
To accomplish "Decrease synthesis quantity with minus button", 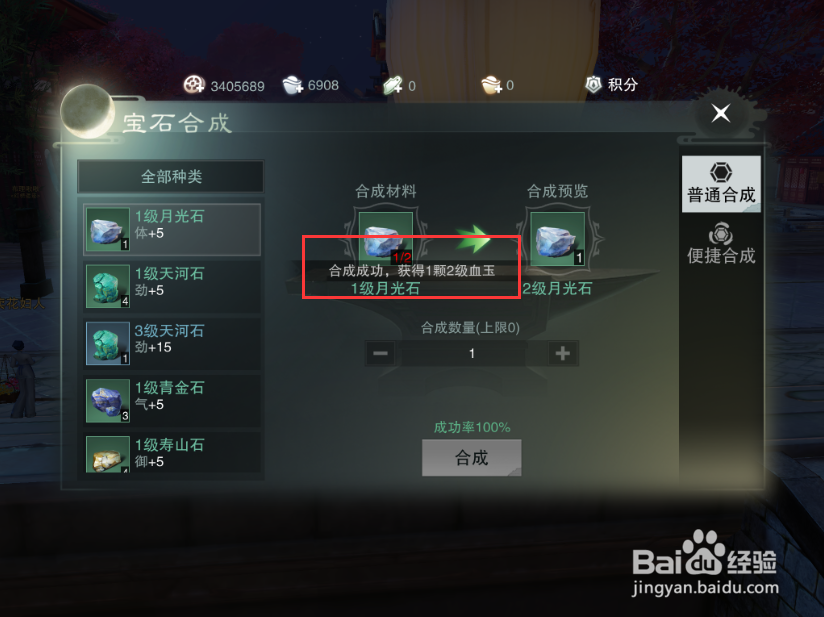I will pos(380,353).
